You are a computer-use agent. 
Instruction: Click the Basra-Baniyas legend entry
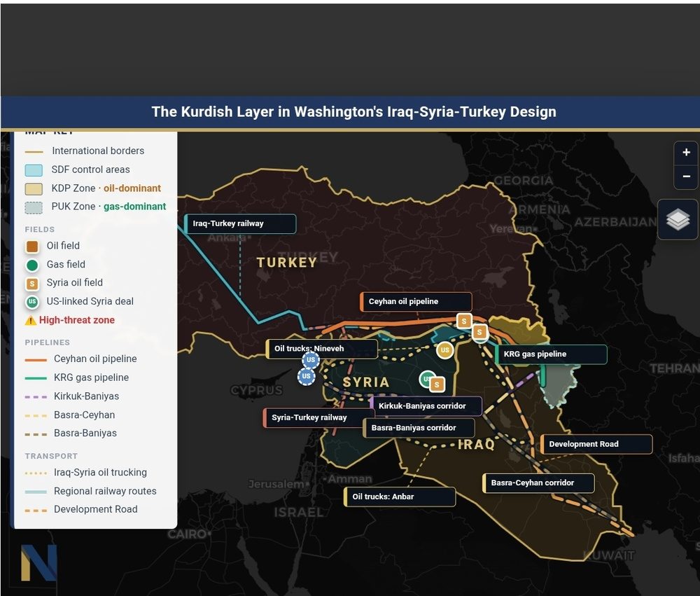click(71, 434)
